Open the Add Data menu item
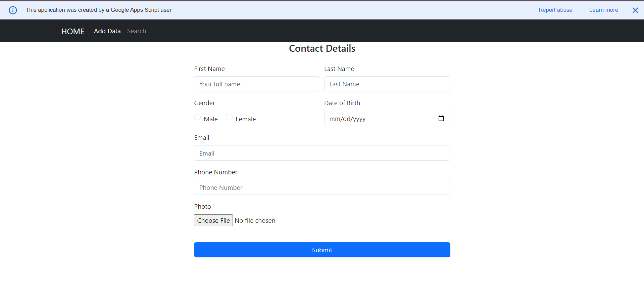 107,31
